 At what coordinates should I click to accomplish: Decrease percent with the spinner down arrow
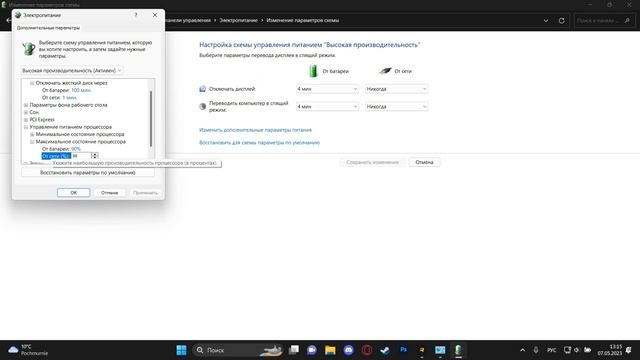[x=95, y=158]
